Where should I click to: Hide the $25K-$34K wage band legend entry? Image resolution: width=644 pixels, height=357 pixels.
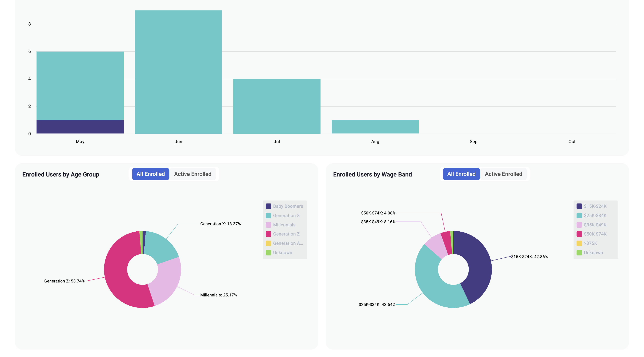[x=595, y=216]
